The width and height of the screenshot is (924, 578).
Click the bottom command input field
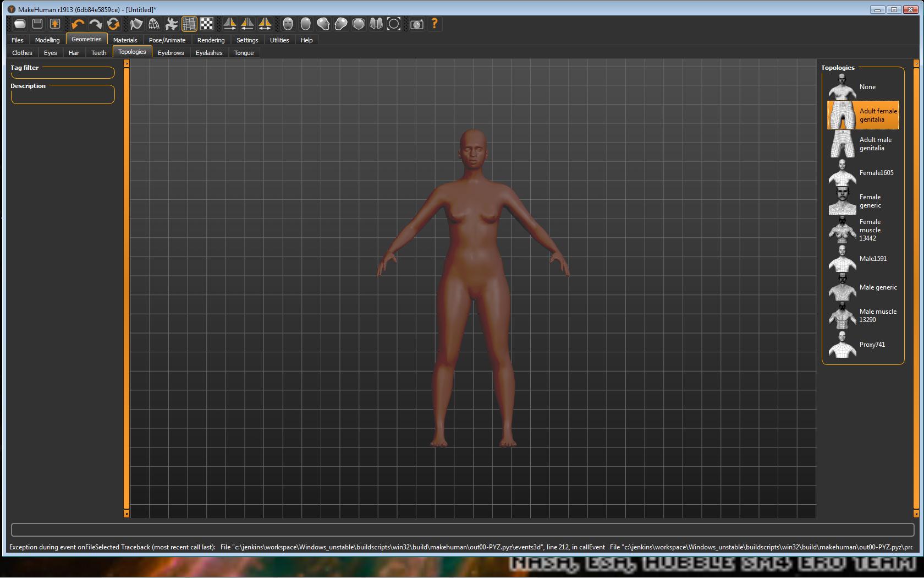click(463, 530)
